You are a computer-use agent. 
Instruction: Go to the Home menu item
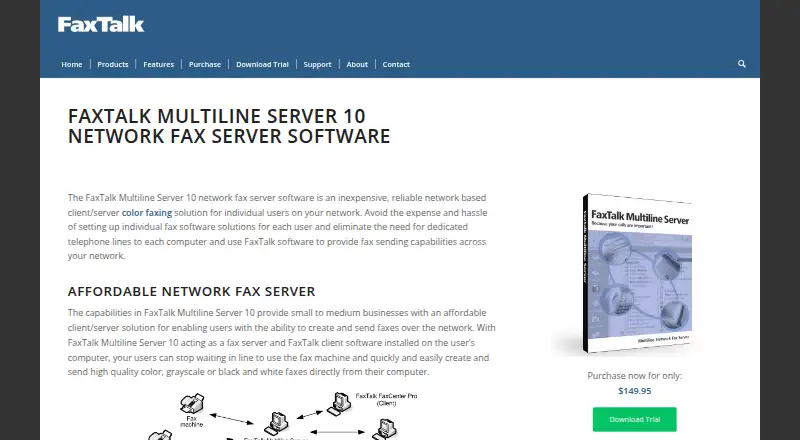(x=71, y=64)
